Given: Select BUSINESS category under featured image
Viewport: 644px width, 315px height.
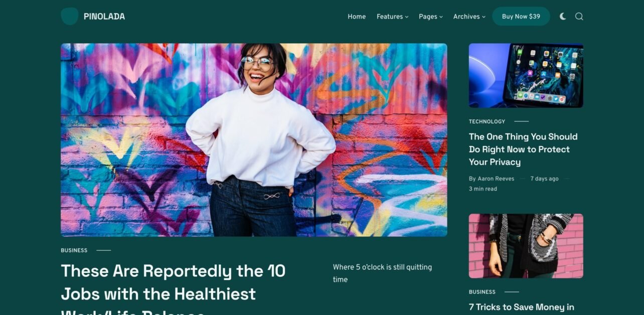Looking at the screenshot, I should click(x=74, y=250).
